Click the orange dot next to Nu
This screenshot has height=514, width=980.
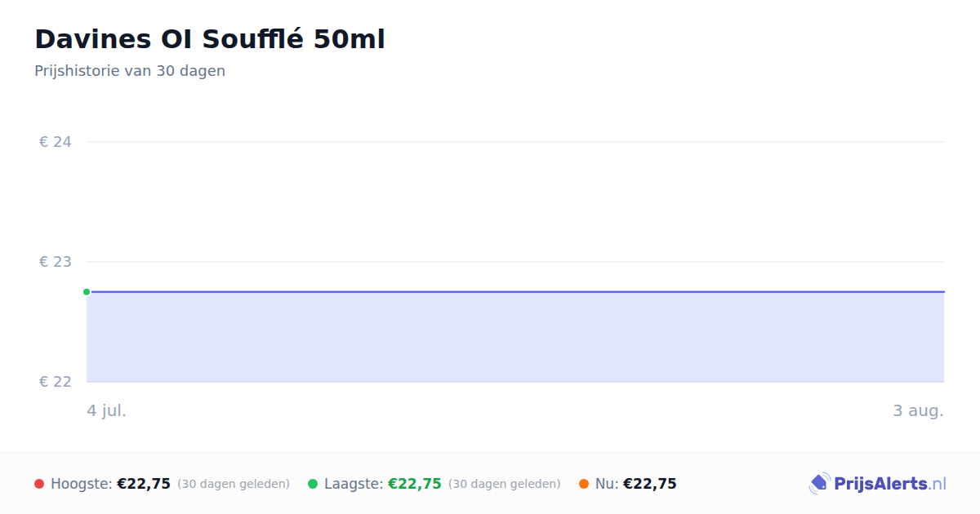[x=584, y=484]
